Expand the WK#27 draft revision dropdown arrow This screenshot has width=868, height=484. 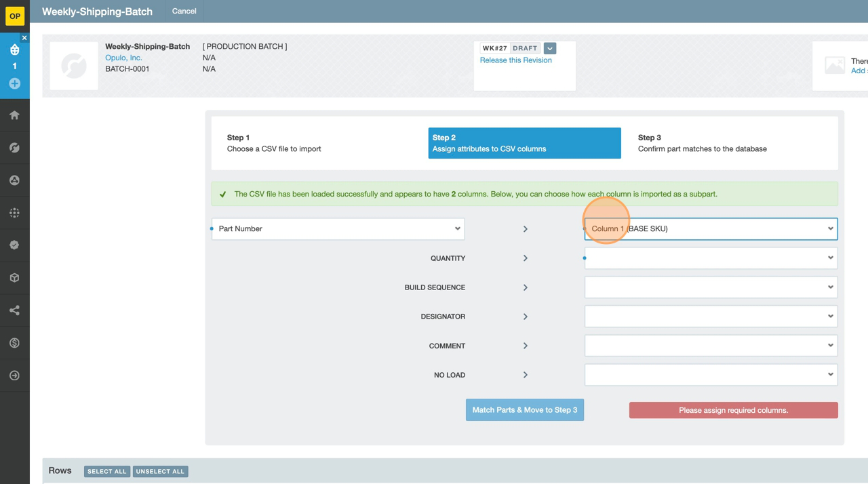550,48
